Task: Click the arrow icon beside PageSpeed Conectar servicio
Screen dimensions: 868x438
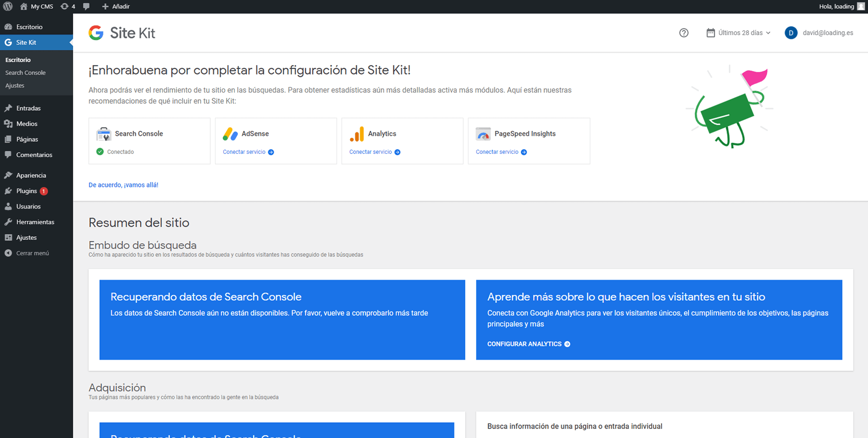Action: coord(524,152)
